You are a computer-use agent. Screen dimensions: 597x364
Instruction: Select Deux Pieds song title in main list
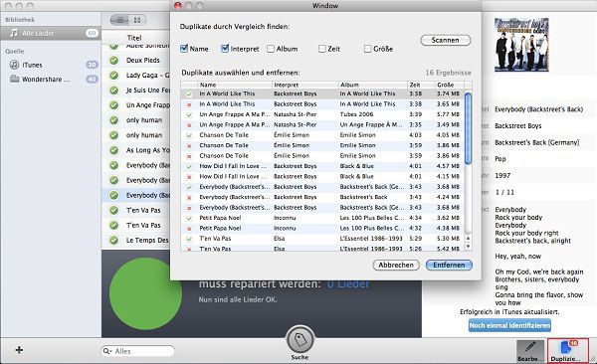(x=142, y=60)
